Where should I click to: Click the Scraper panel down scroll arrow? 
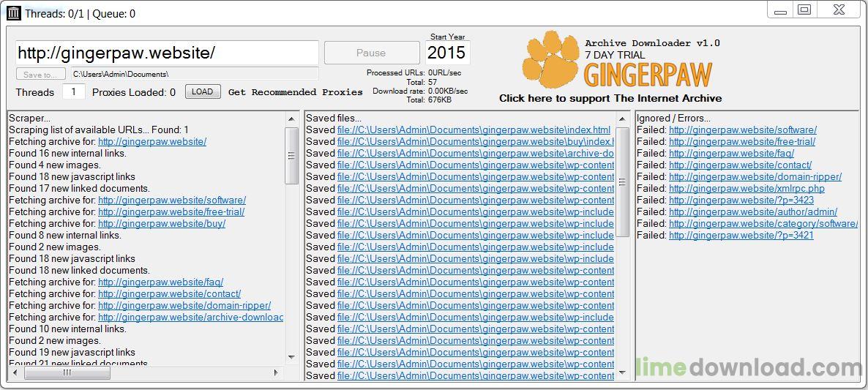pyautogui.click(x=292, y=357)
